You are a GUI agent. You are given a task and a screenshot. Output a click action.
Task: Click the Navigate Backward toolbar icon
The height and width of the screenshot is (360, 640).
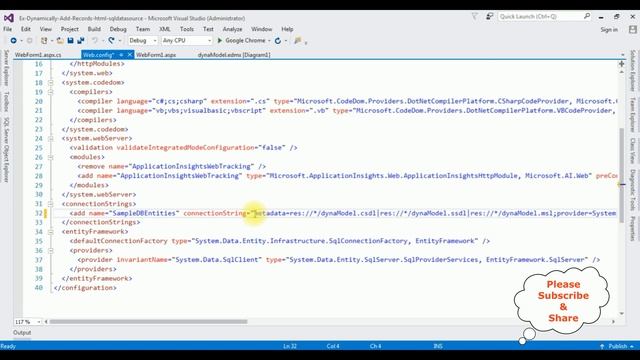(x=13, y=40)
